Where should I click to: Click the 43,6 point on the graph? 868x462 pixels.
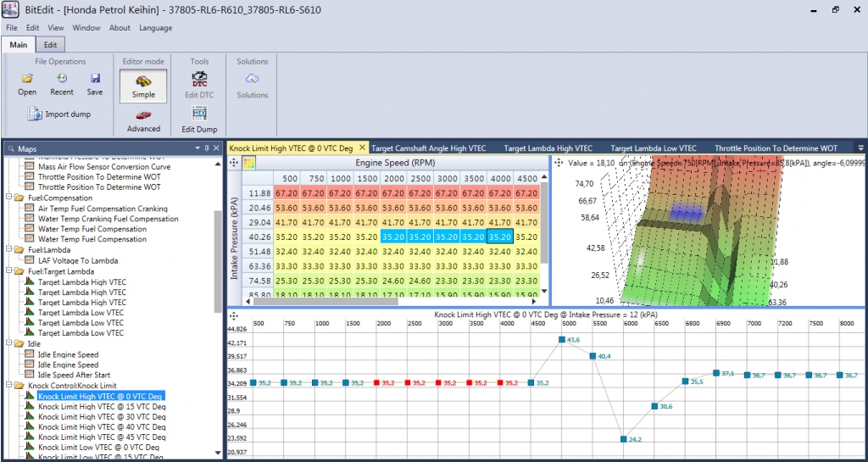point(561,340)
